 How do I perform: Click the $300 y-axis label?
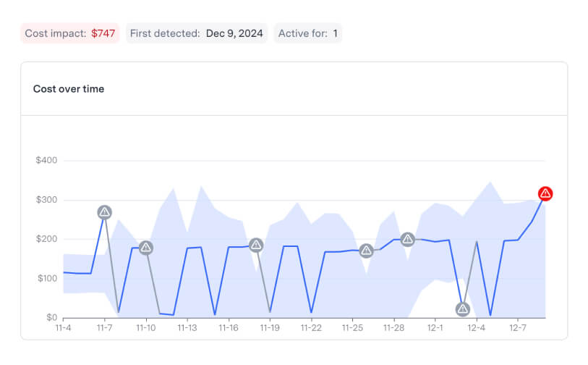46,200
